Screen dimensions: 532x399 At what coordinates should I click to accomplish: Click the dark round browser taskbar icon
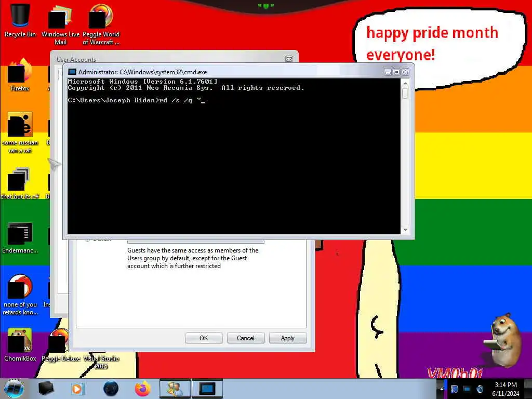point(111,389)
